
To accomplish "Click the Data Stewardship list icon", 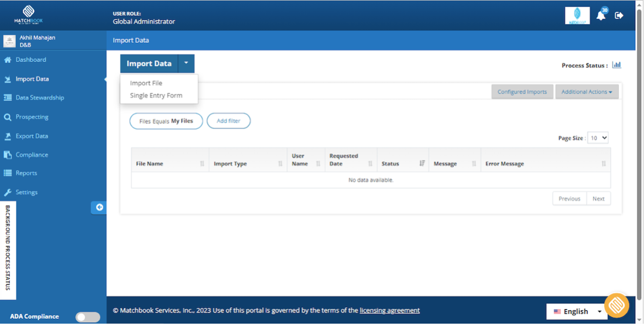I will click(x=8, y=98).
